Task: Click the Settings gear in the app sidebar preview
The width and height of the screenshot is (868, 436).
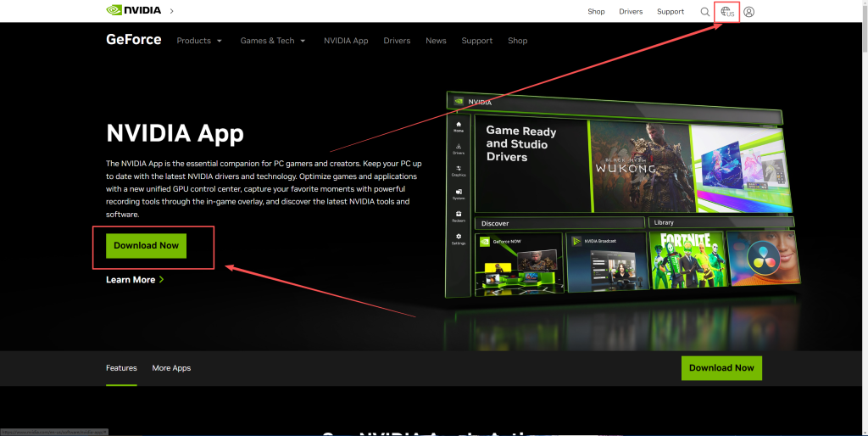Action: click(459, 238)
